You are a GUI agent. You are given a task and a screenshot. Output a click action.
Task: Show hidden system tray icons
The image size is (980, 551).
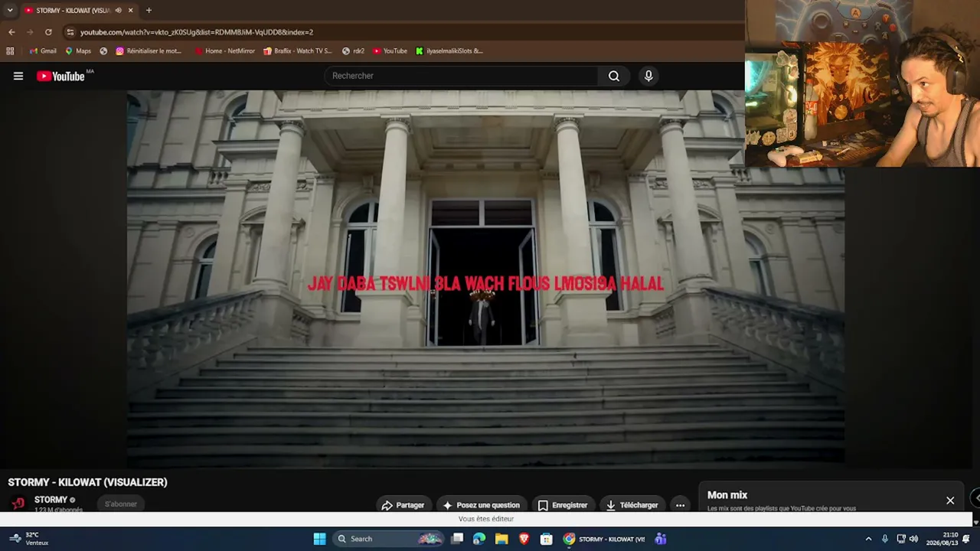[x=868, y=539]
